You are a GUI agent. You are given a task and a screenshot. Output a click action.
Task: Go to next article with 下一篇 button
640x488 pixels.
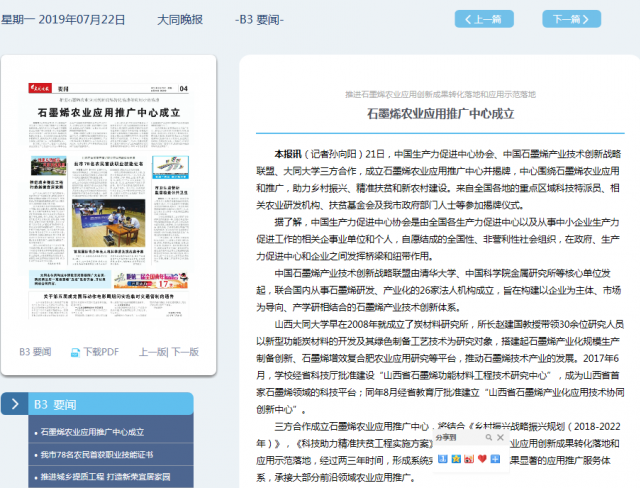[571, 19]
